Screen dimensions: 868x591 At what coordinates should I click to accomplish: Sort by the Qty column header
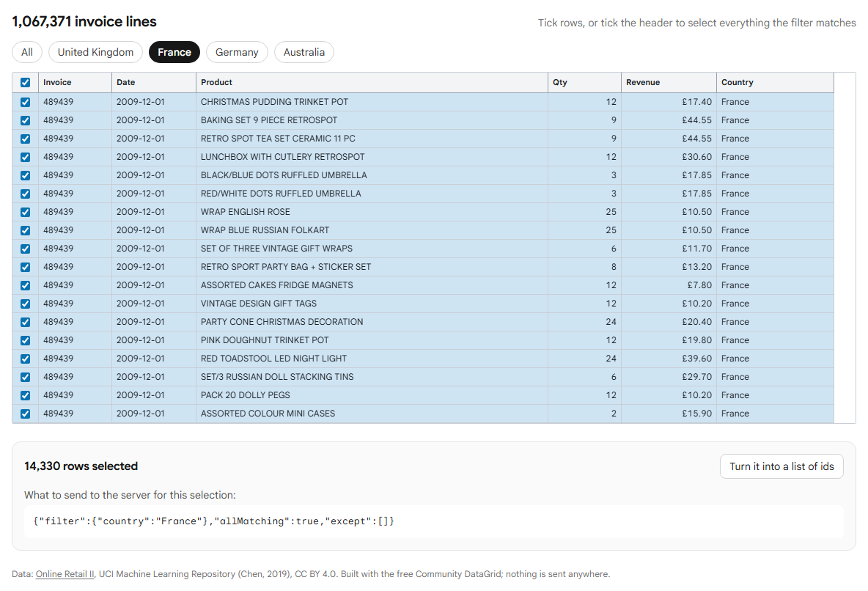click(584, 83)
